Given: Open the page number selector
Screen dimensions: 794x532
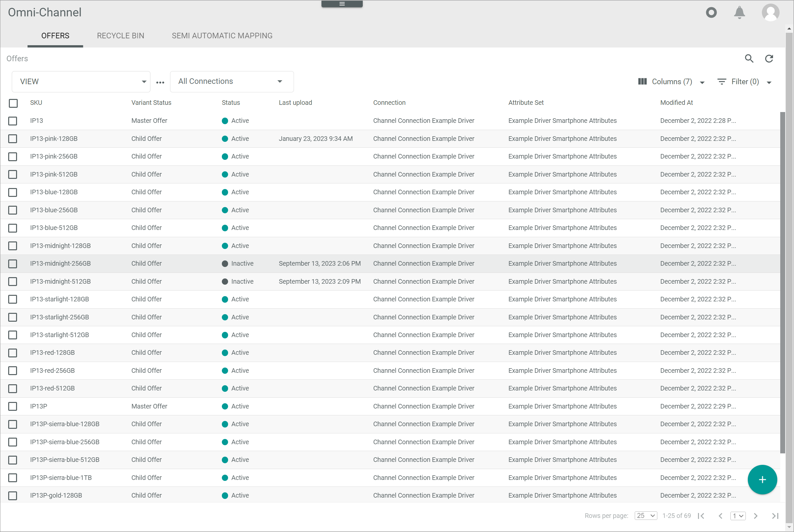Looking at the screenshot, I should pyautogui.click(x=738, y=516).
